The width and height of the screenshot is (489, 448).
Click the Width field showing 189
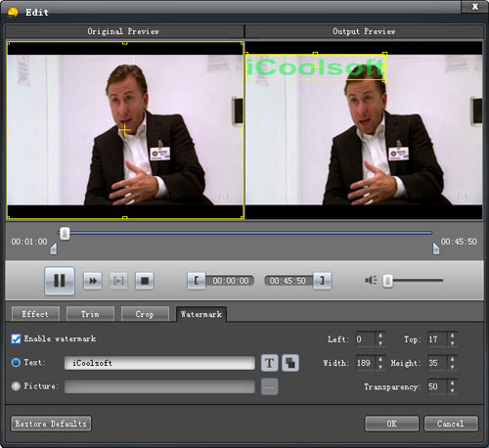click(366, 363)
